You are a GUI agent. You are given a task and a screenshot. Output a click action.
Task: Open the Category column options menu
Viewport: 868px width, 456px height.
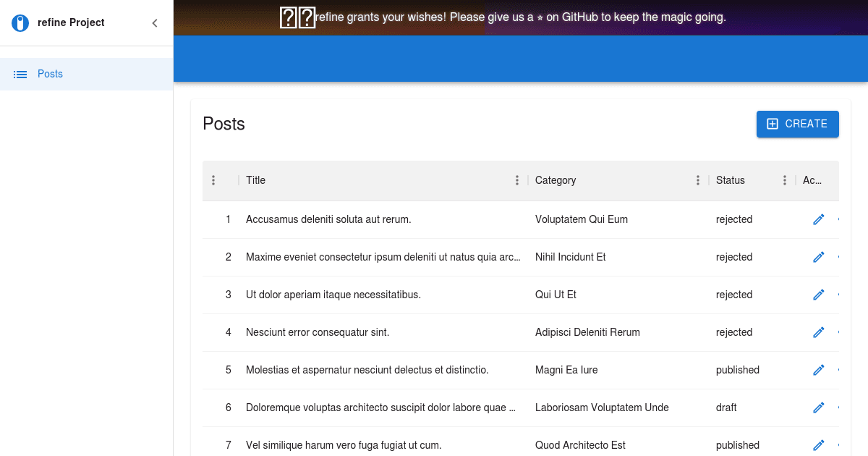click(x=697, y=180)
